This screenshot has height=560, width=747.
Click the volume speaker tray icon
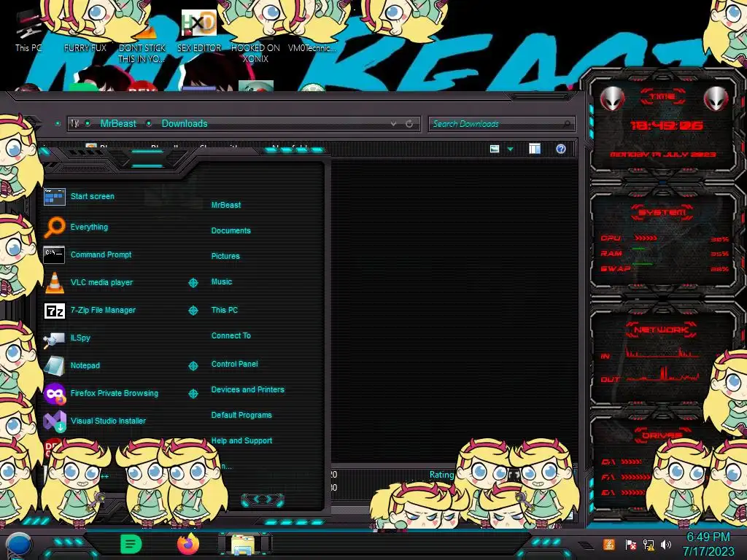point(666,544)
